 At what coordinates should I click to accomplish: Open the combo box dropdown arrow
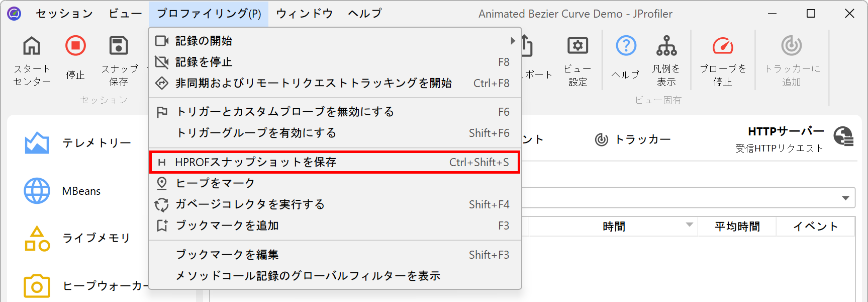(845, 198)
